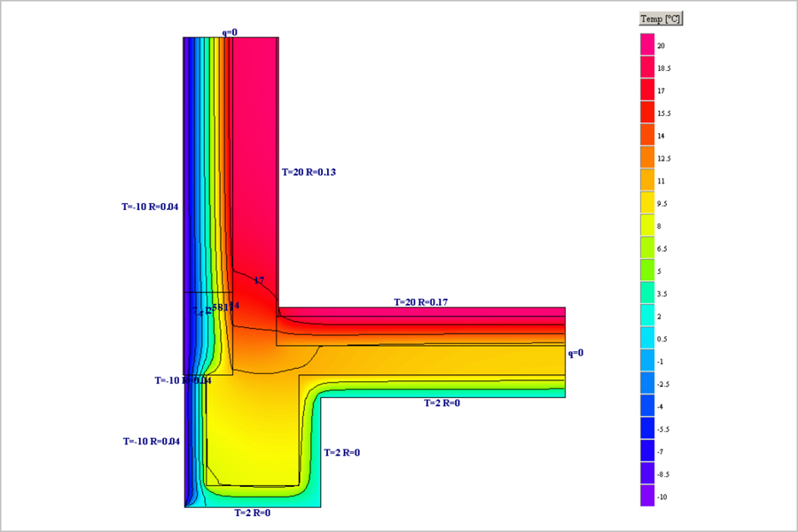Viewport: 798px width, 532px height.
Task: Click the -4 degree blue legend swatch
Action: pyautogui.click(x=647, y=406)
